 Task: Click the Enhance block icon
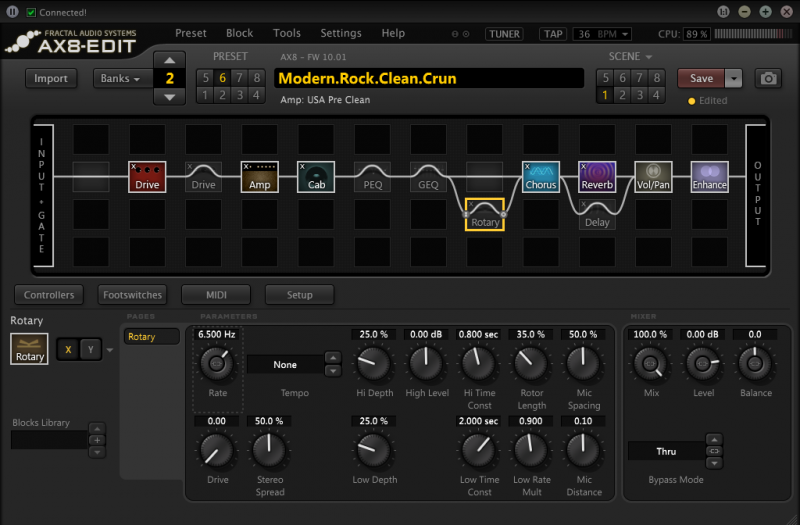click(709, 176)
